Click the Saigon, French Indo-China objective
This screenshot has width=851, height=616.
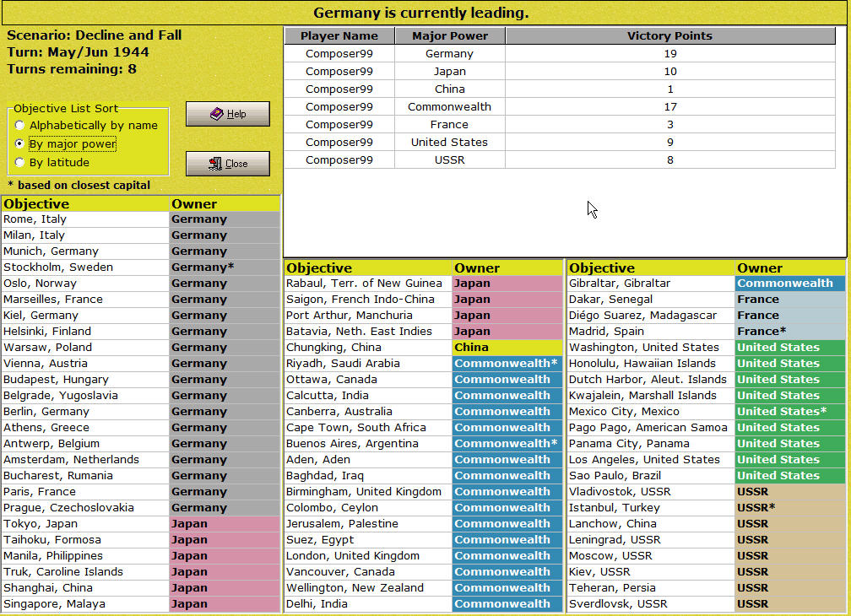(368, 300)
